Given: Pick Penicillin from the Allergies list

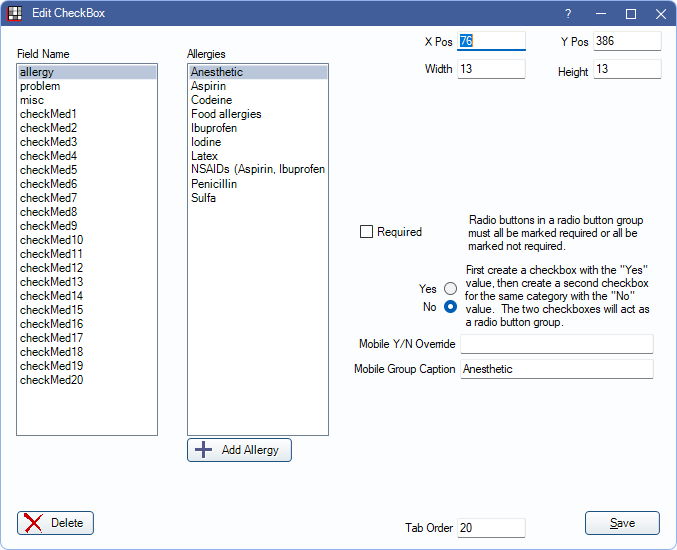Looking at the screenshot, I should tap(216, 184).
